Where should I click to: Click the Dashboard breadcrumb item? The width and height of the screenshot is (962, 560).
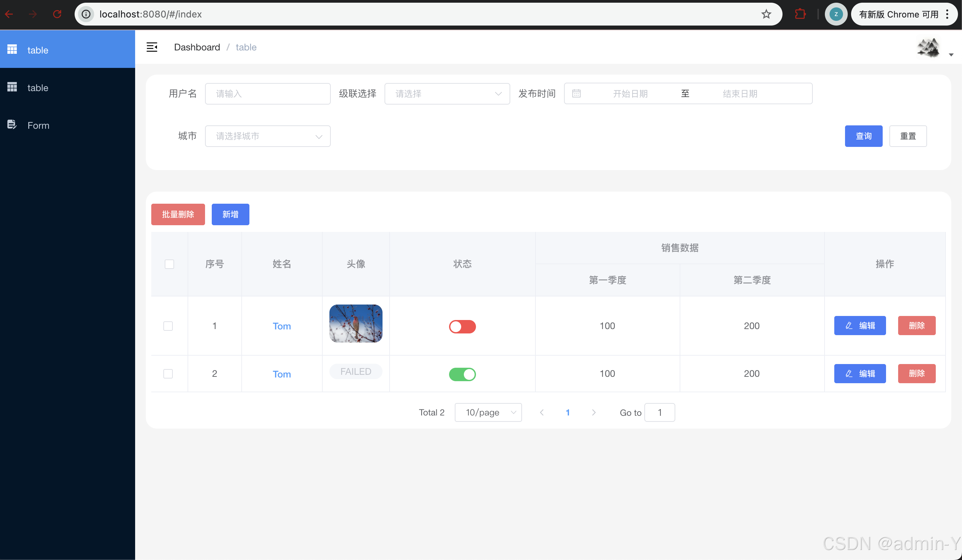pos(197,47)
